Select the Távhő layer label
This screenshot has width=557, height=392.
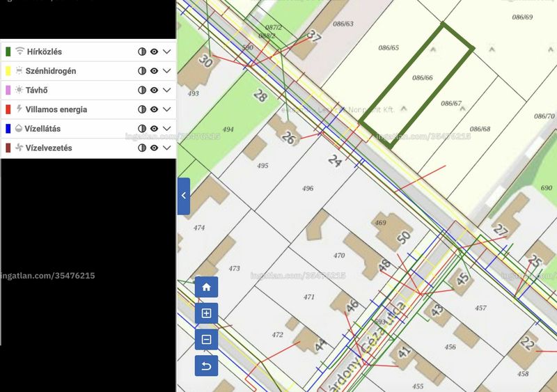pyautogui.click(x=37, y=91)
